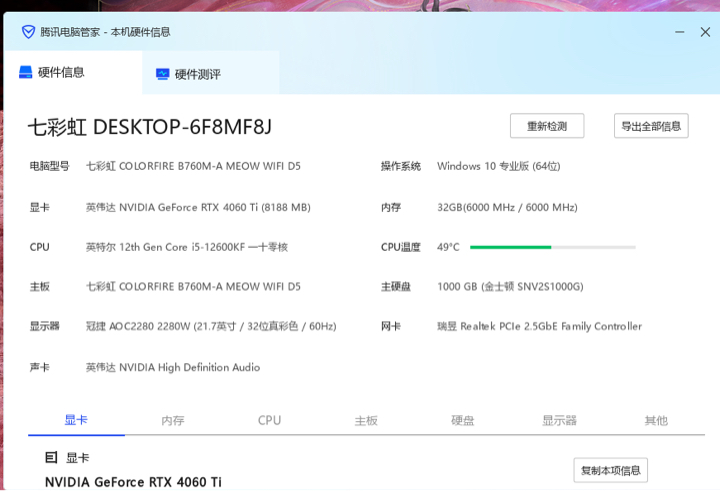The height and width of the screenshot is (491, 720).
Task: Click the 复制本项信息 button
Action: click(x=611, y=470)
